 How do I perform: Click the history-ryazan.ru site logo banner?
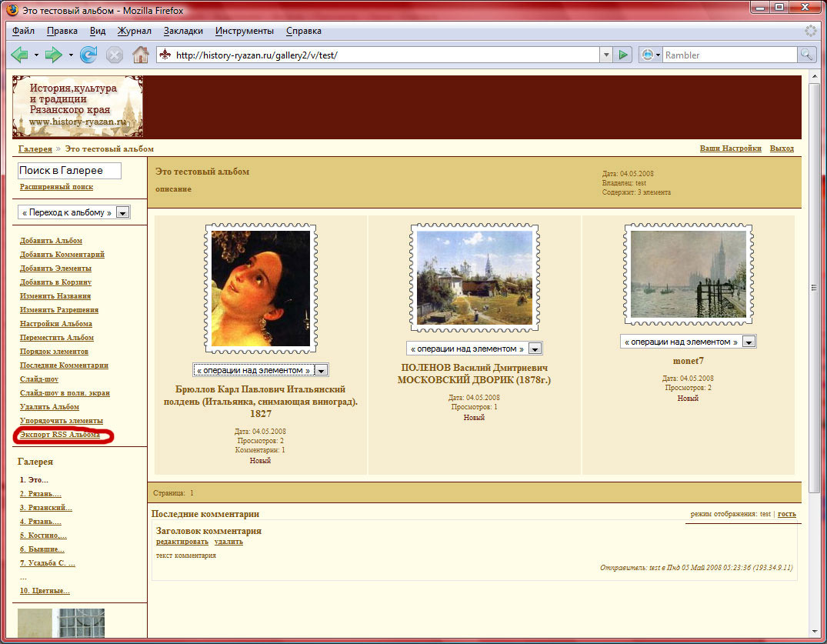(x=78, y=106)
